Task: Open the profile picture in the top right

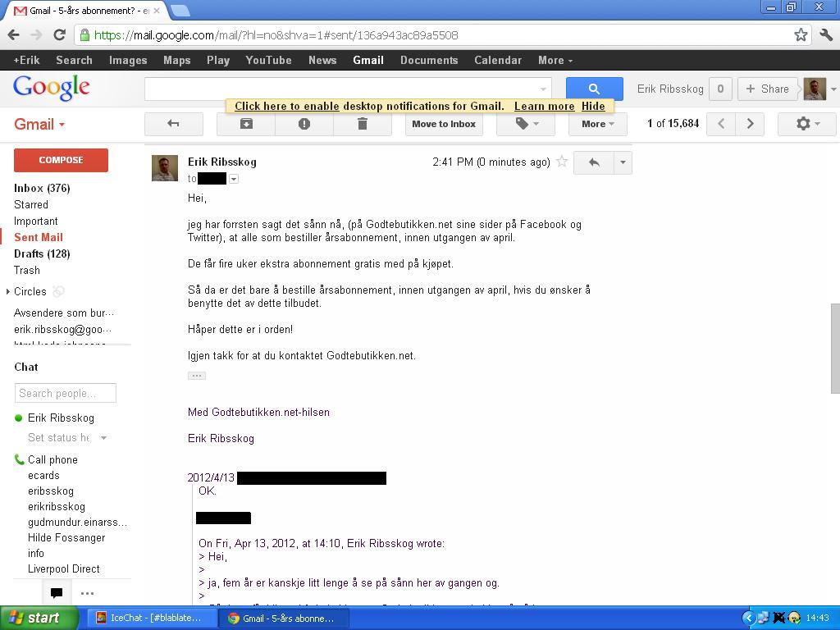Action: 815,89
